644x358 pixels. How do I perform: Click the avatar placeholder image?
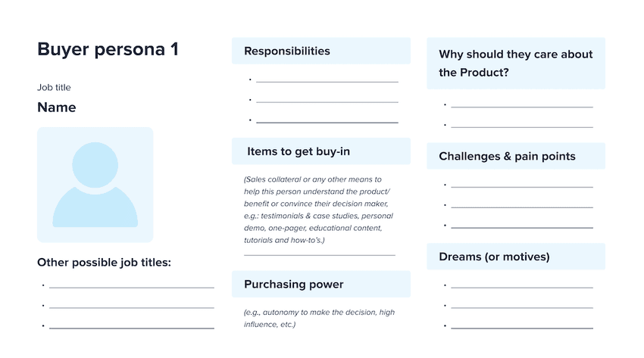pyautogui.click(x=95, y=184)
